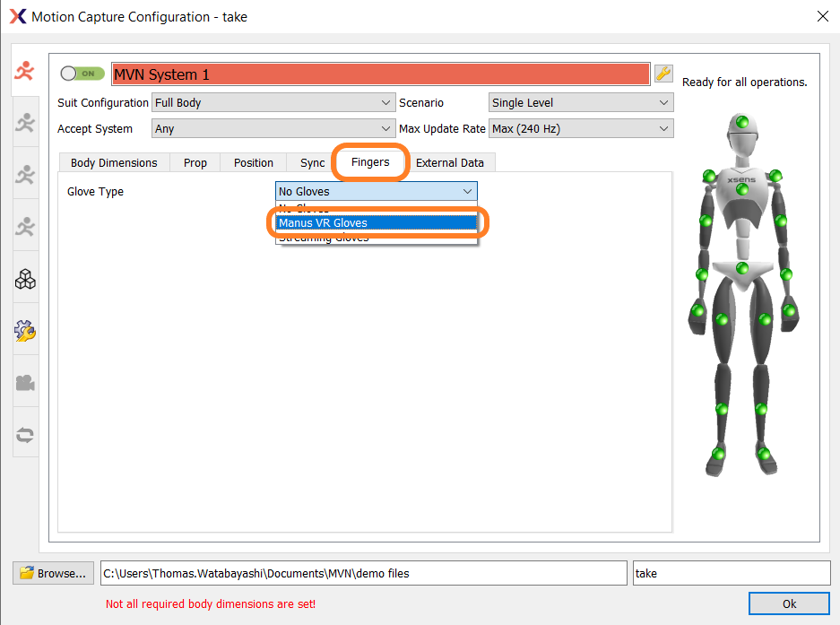The image size is (840, 625).
Task: Select the second MVN system slot icon
Action: pyautogui.click(x=25, y=122)
